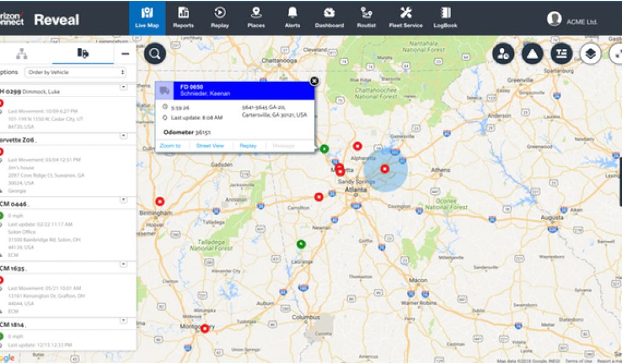This screenshot has width=622, height=364.
Task: Open Alerts bell in top navigation
Action: 292,17
